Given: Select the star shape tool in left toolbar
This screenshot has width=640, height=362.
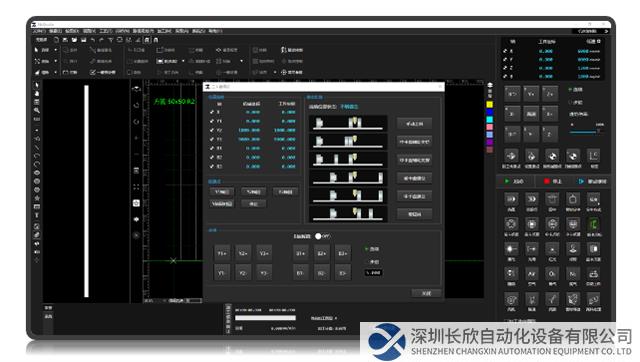Looking at the screenshot, I should (x=37, y=198).
